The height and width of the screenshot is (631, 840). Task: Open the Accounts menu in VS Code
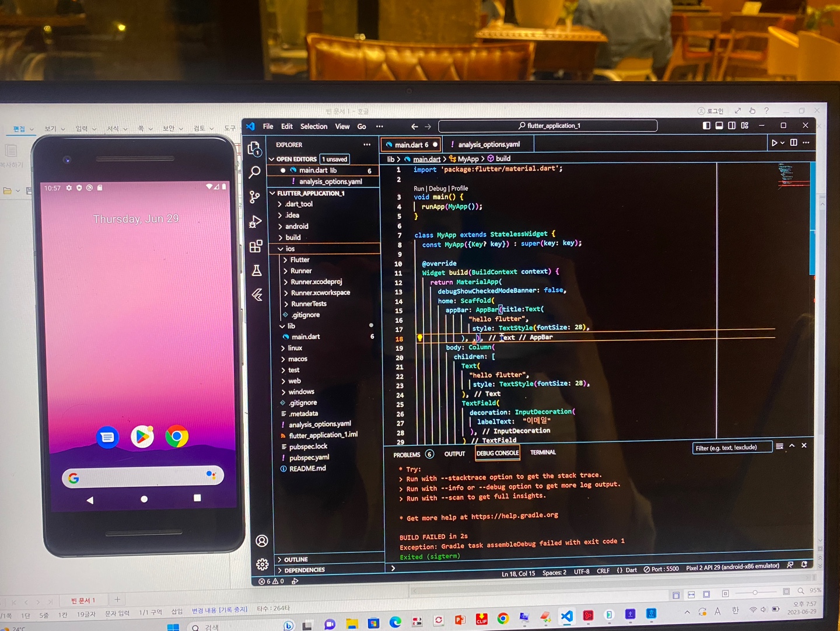pos(262,541)
